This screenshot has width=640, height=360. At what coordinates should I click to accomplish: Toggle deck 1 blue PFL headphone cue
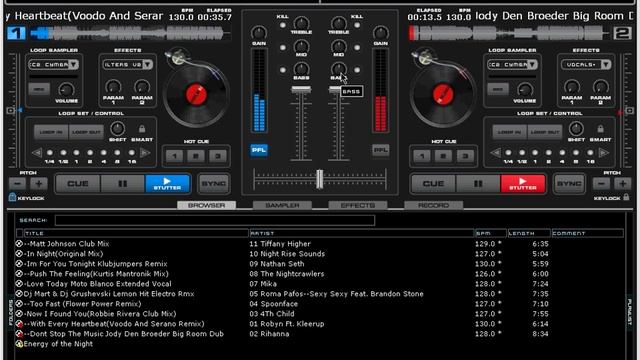[259, 150]
